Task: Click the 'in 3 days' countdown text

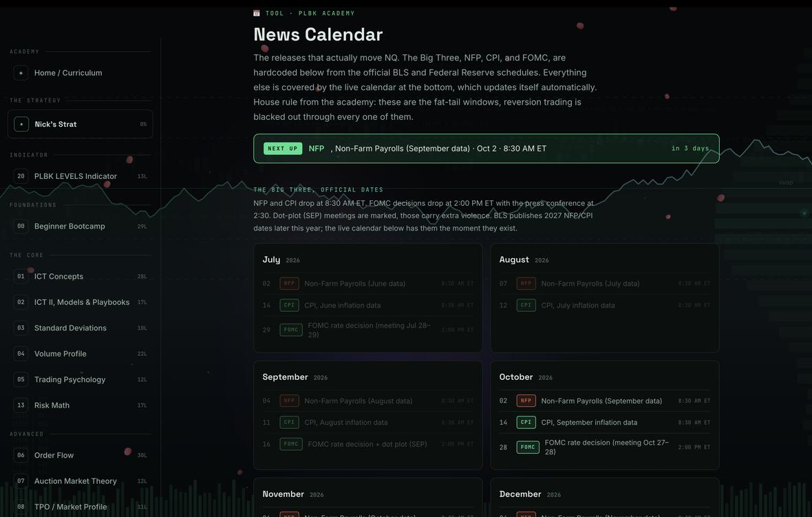Action: (x=690, y=149)
